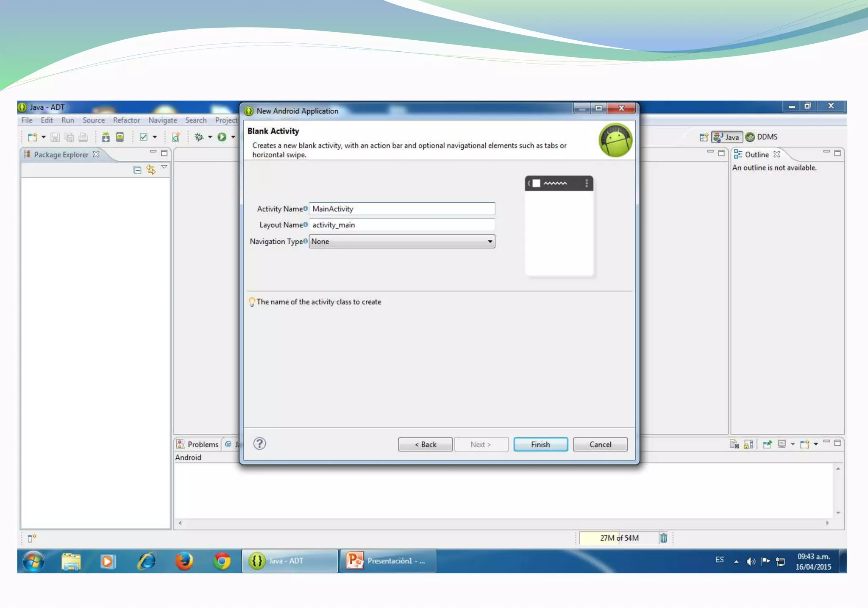
Task: Expand the Navigation Type dropdown
Action: tap(490, 241)
